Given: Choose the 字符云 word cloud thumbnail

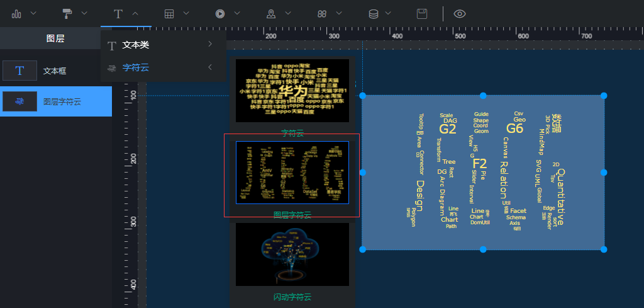Looking at the screenshot, I should 292,91.
